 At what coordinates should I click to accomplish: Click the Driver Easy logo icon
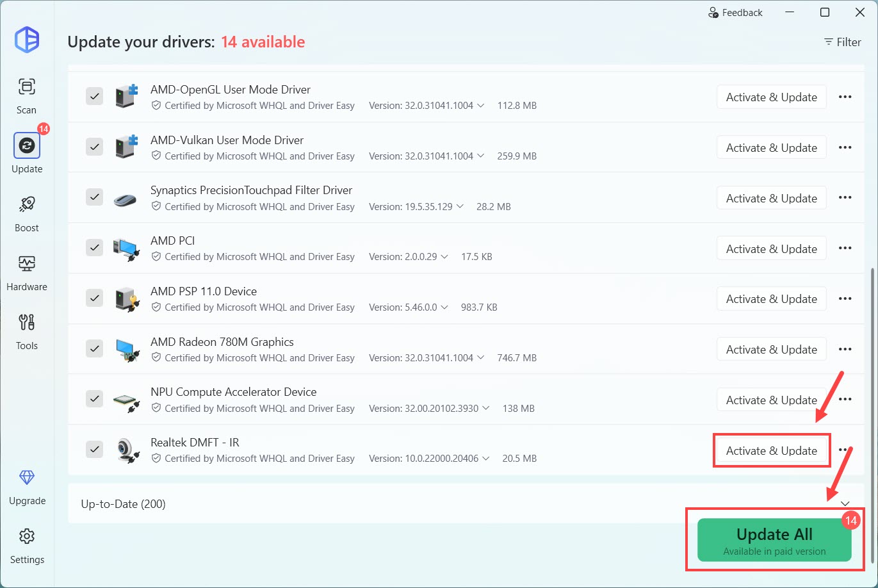click(27, 40)
